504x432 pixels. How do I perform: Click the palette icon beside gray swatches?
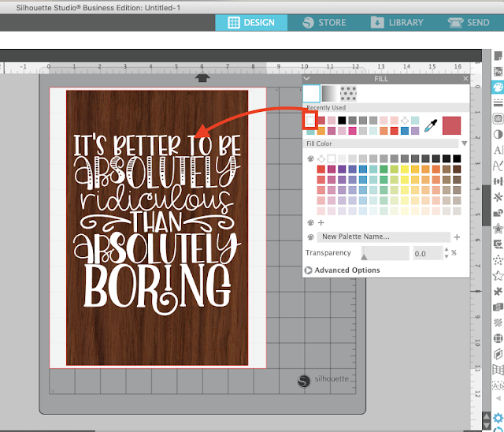(310, 158)
